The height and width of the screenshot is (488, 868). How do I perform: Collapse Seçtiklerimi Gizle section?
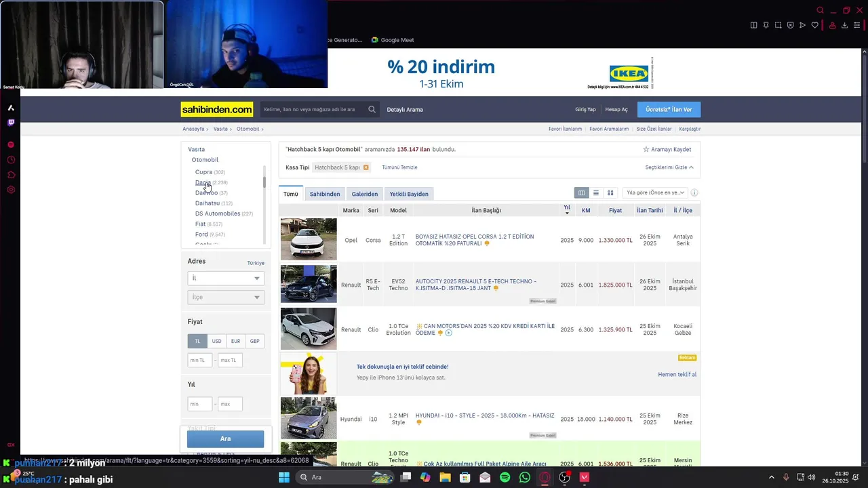[669, 167]
